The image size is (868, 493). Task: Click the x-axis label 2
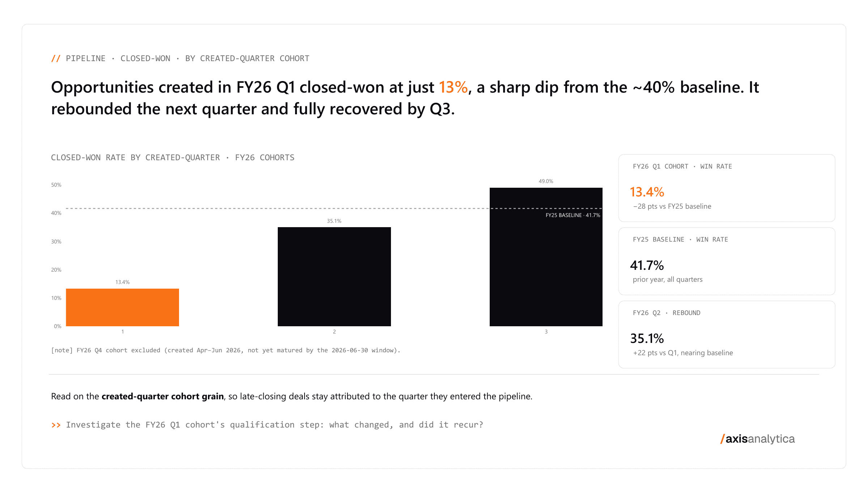click(334, 332)
